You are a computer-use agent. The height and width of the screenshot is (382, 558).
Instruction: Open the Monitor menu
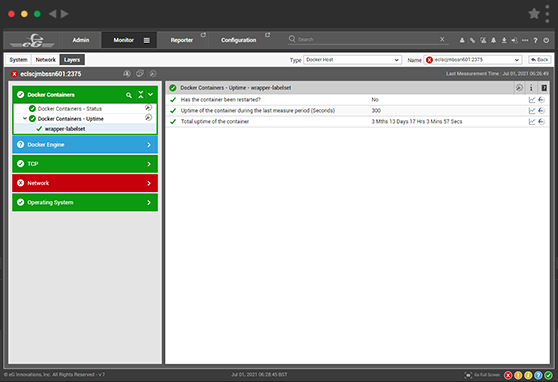click(x=123, y=40)
